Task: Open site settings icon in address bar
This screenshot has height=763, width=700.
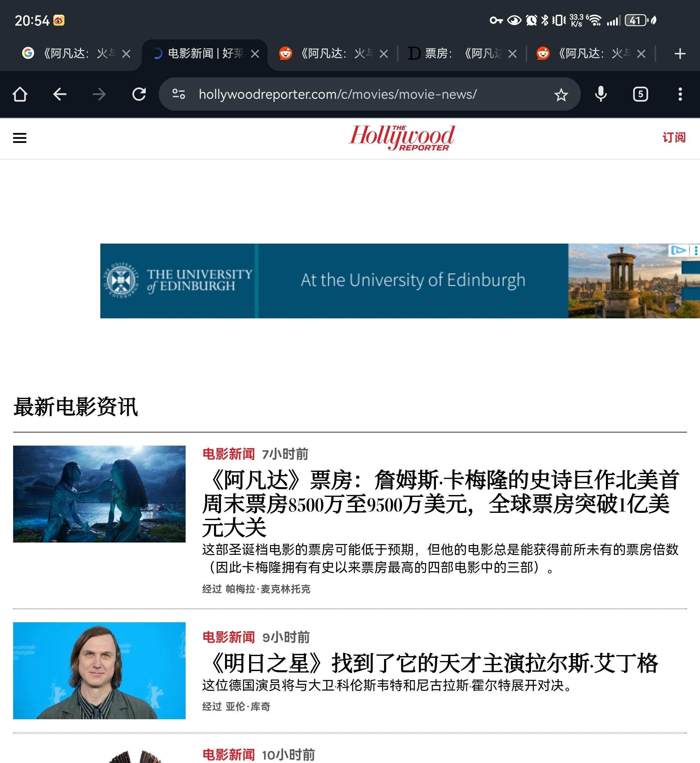Action: tap(178, 94)
